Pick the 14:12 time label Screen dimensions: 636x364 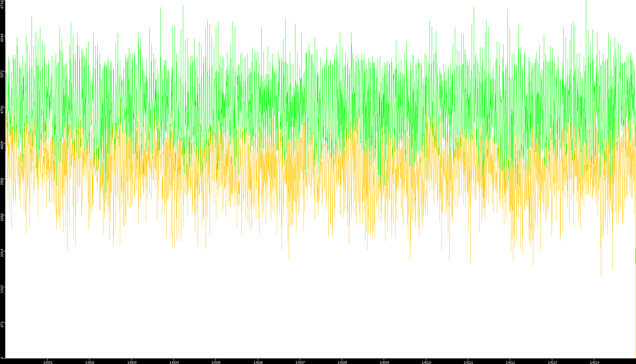[510, 362]
